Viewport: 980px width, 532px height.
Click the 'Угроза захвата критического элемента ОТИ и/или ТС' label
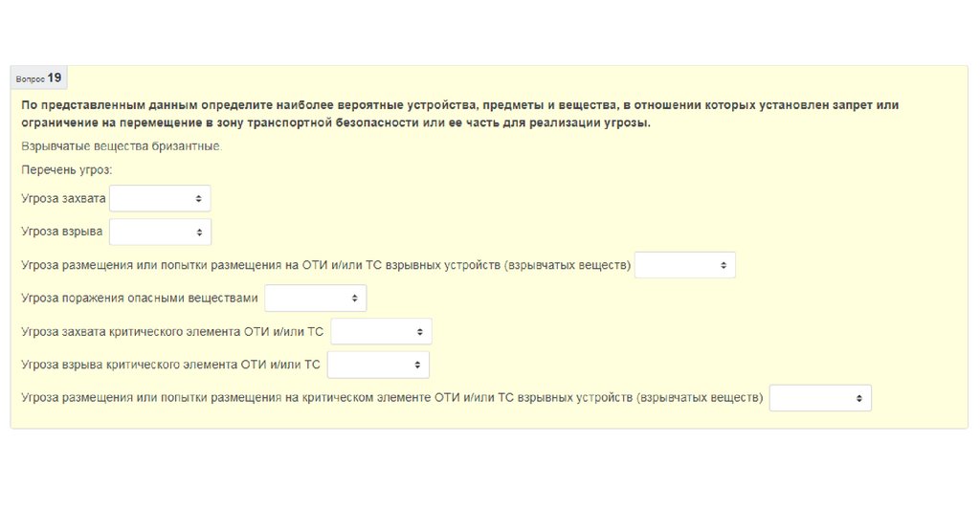[x=172, y=332]
